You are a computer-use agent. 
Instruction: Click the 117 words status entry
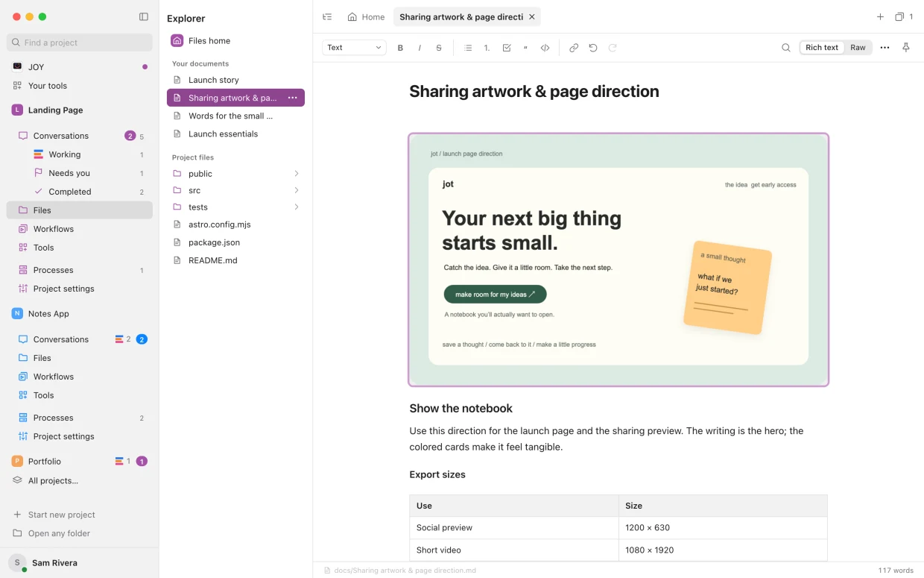896,571
